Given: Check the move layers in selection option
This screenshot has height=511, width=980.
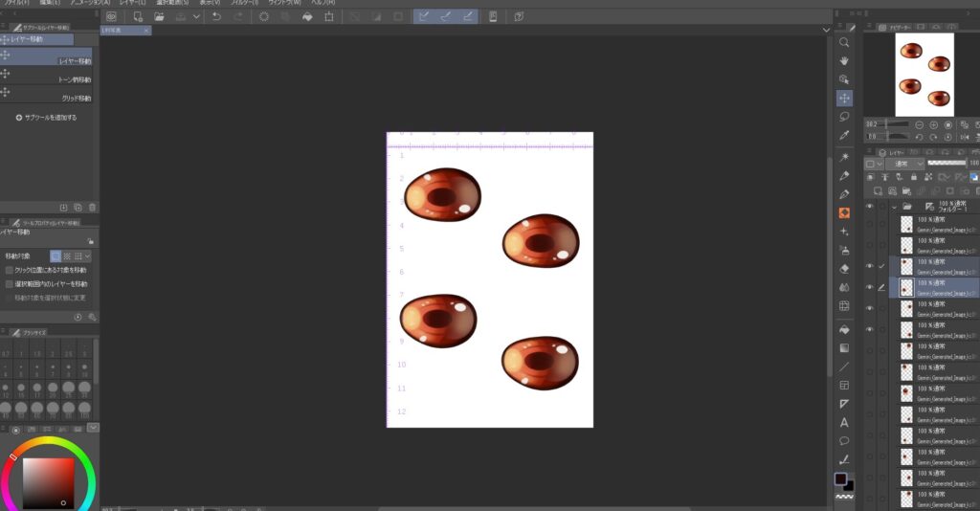Looking at the screenshot, I should tap(9, 284).
